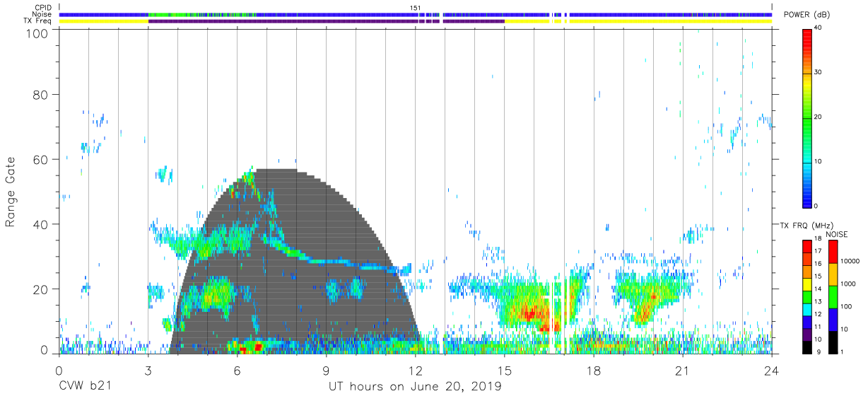The image size is (868, 401).
Task: Click the '80' tick on the Range Gate axis
Action: click(42, 95)
